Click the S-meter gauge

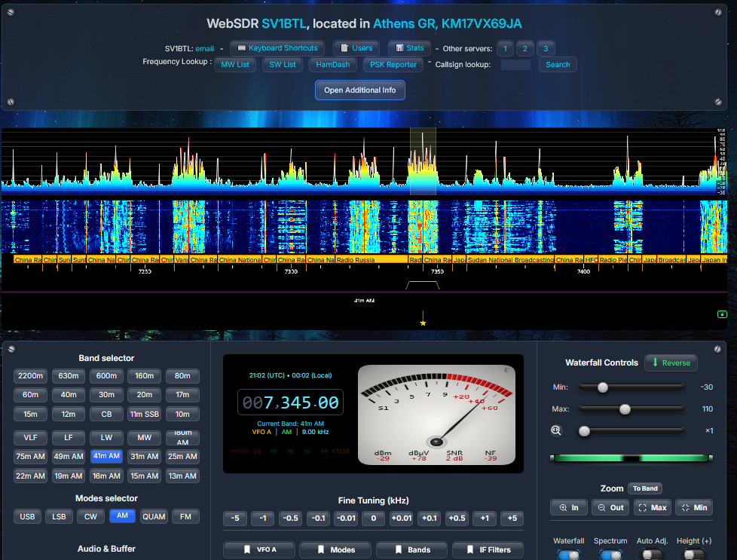pos(436,415)
